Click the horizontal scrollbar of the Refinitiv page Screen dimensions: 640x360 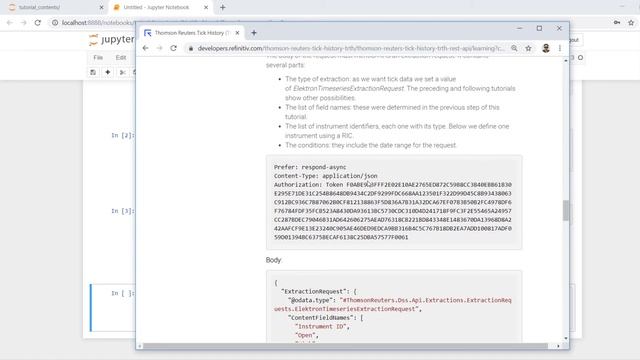345,346
